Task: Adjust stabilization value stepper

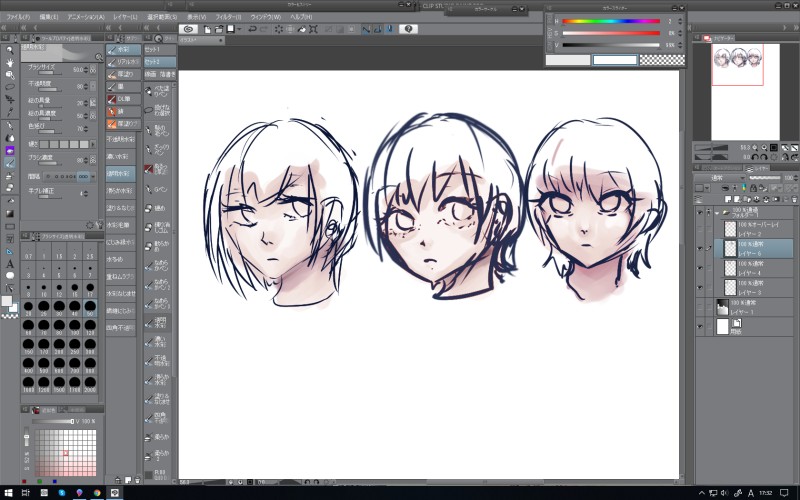Action: (x=86, y=194)
